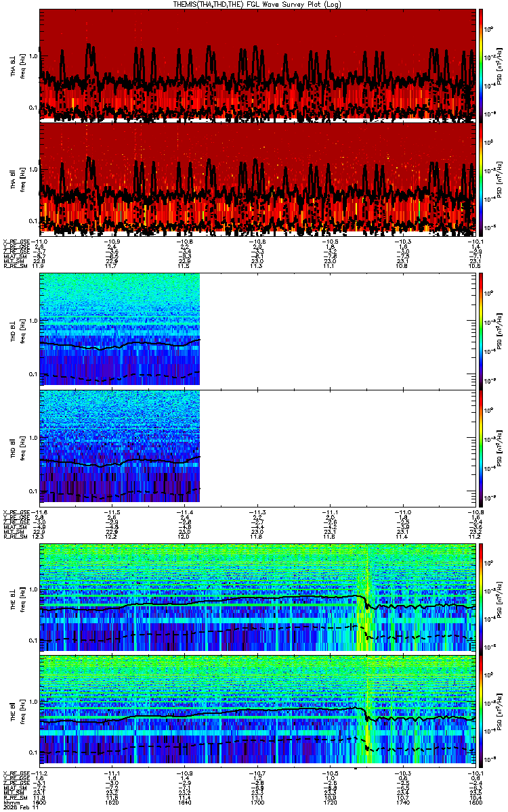The height and width of the screenshot is (812, 508).
Task: Select the THD B-parallel spectrogram data
Action: (x=120, y=445)
